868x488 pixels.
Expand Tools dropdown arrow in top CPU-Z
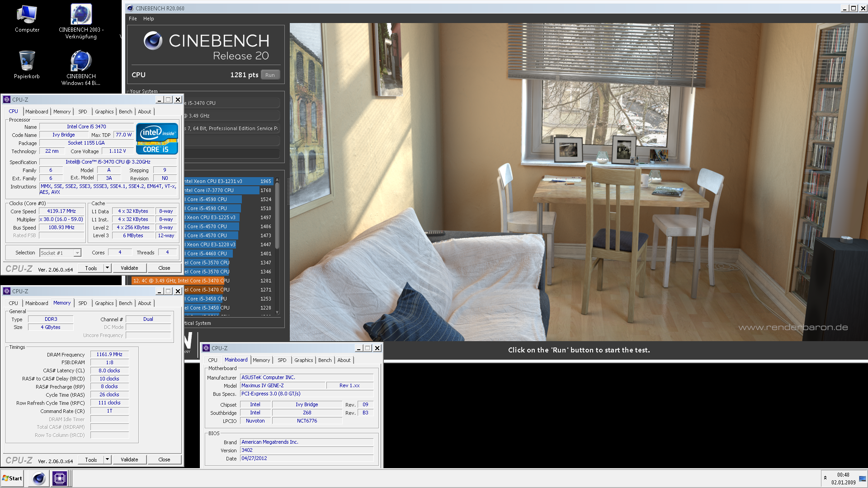(x=107, y=268)
